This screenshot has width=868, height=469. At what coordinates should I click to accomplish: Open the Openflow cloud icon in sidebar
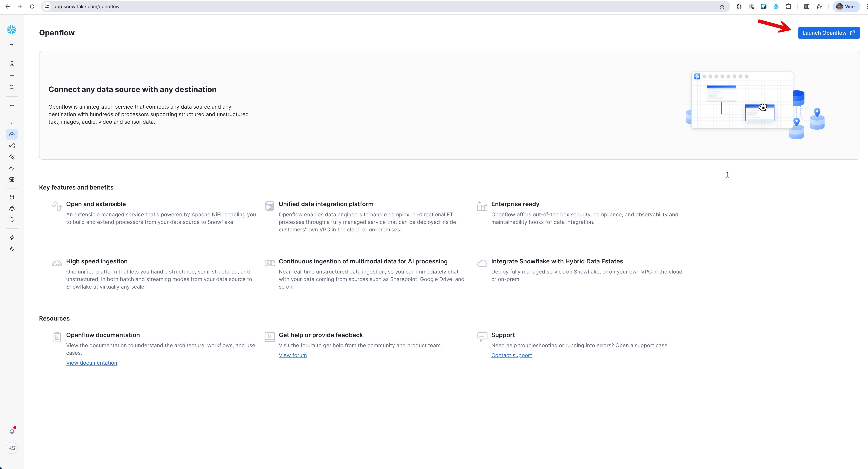pos(12,134)
